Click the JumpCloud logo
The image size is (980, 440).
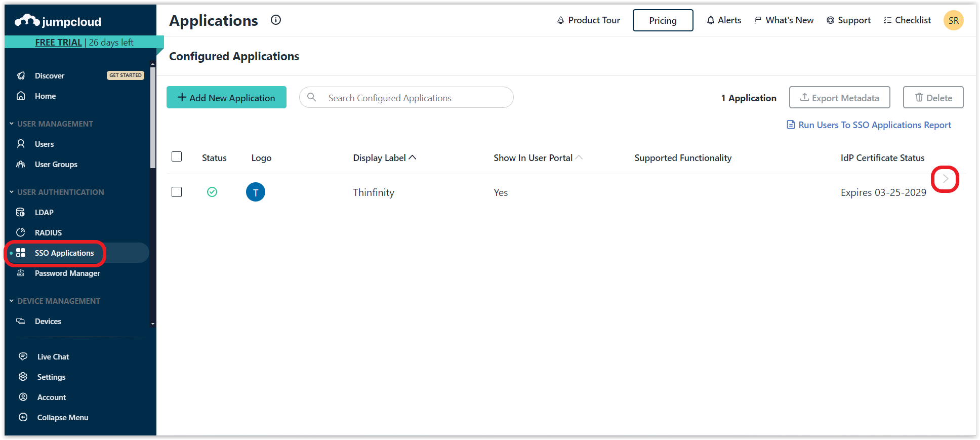(58, 21)
